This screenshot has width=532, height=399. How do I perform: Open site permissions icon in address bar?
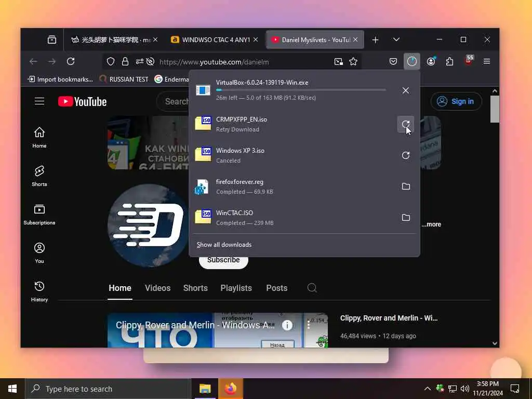tap(139, 61)
